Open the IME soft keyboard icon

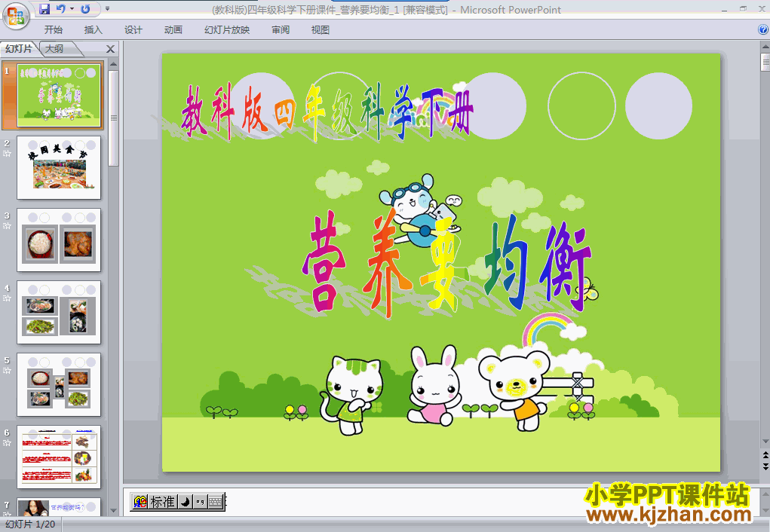coord(215,502)
